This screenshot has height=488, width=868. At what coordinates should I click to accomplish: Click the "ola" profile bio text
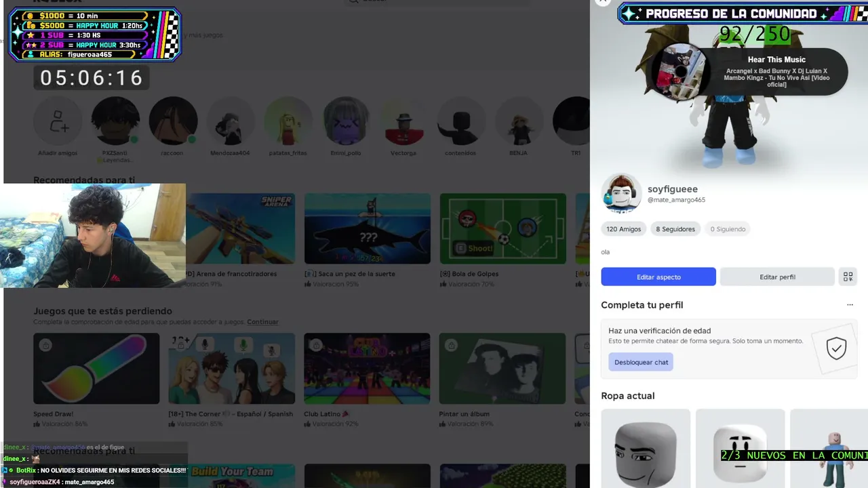(606, 252)
